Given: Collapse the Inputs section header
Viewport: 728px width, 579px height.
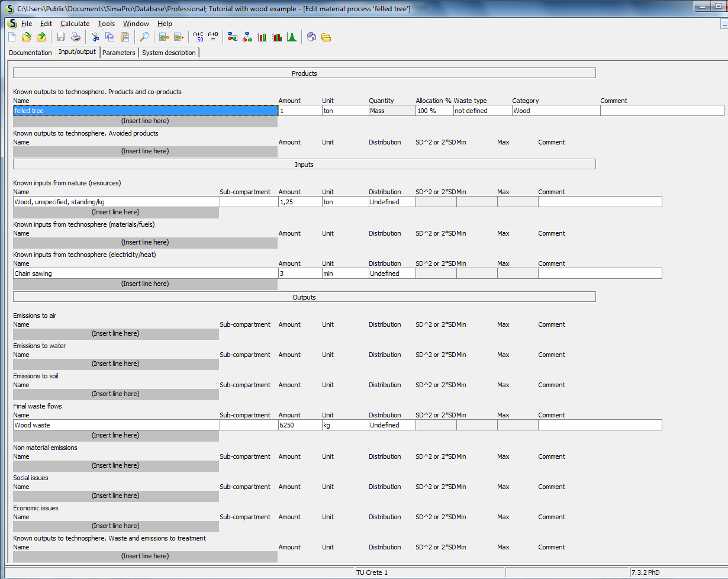Looking at the screenshot, I should point(304,165).
